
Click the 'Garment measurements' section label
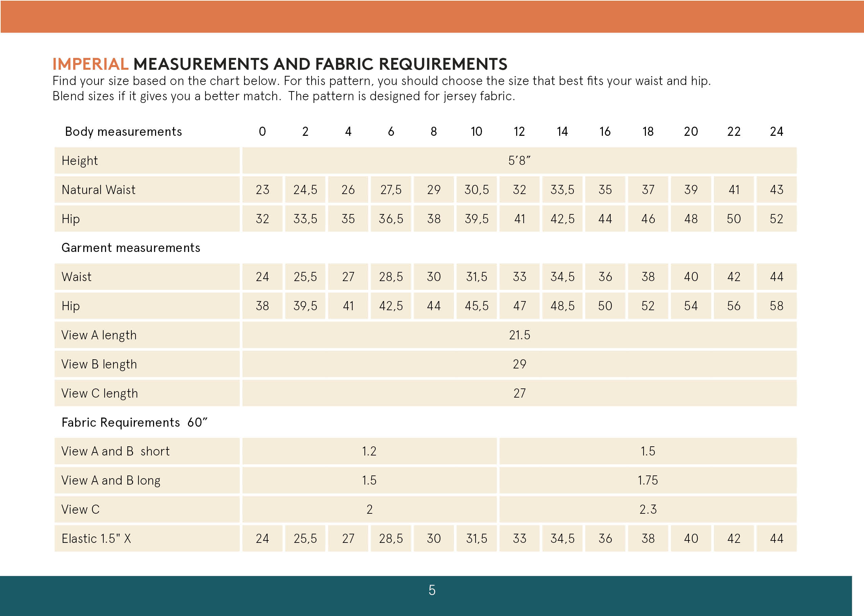pos(131,248)
